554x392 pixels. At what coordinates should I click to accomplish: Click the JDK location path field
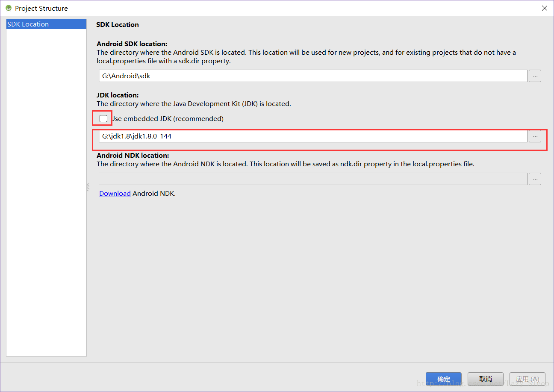[x=313, y=136]
